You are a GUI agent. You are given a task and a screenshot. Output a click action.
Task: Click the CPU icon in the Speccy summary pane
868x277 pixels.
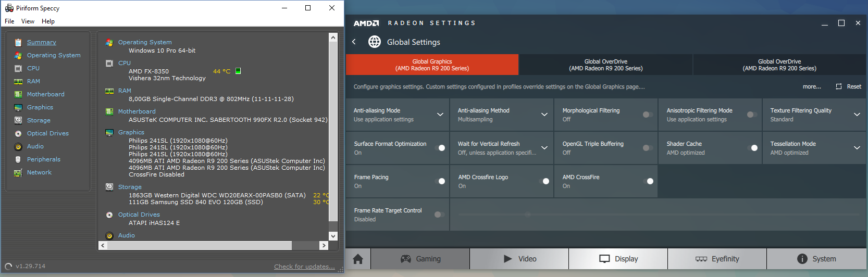pos(109,63)
